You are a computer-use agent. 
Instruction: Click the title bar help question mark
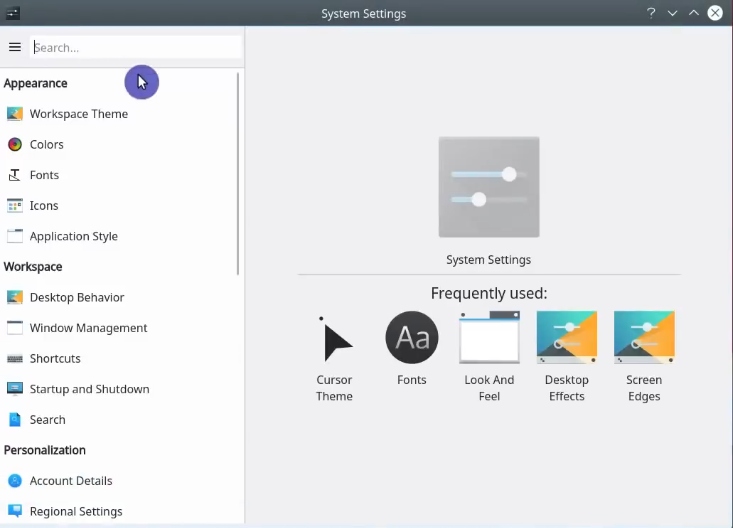[x=651, y=13]
